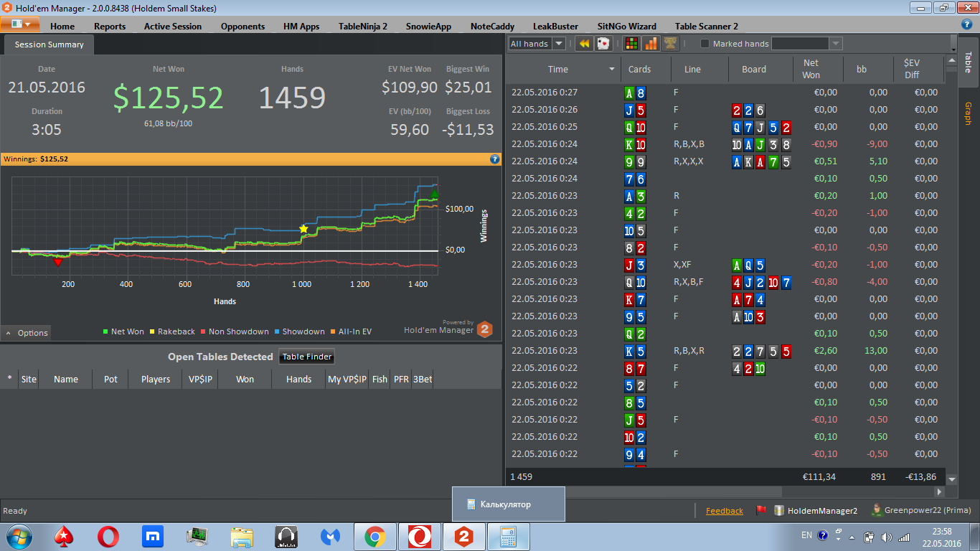Open the colored grid matrix view icon

631,44
